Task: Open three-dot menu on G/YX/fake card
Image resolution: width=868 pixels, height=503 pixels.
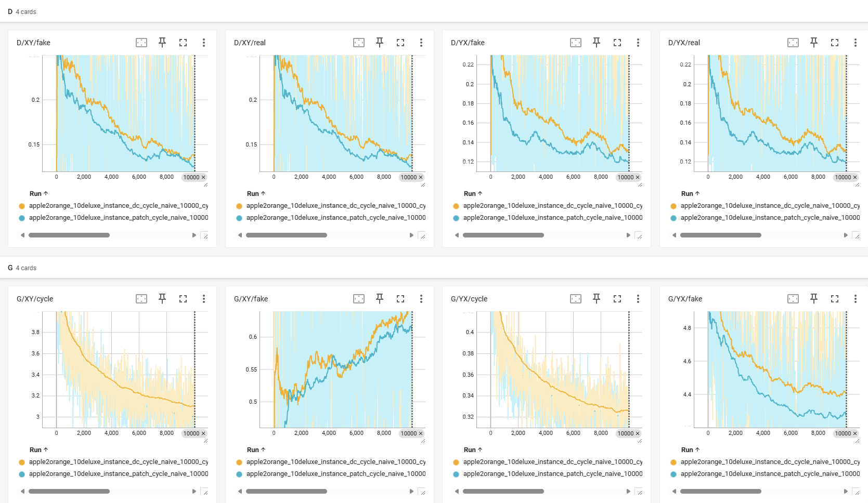Action: (855, 299)
